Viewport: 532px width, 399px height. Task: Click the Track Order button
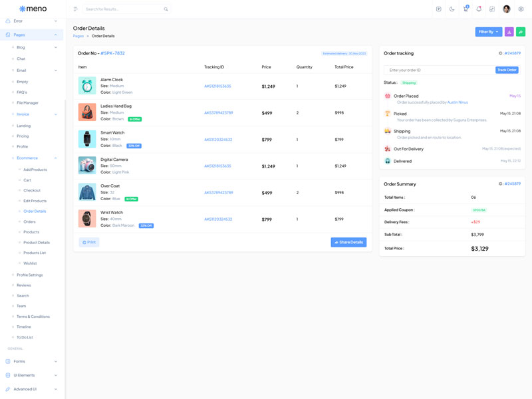coord(507,70)
